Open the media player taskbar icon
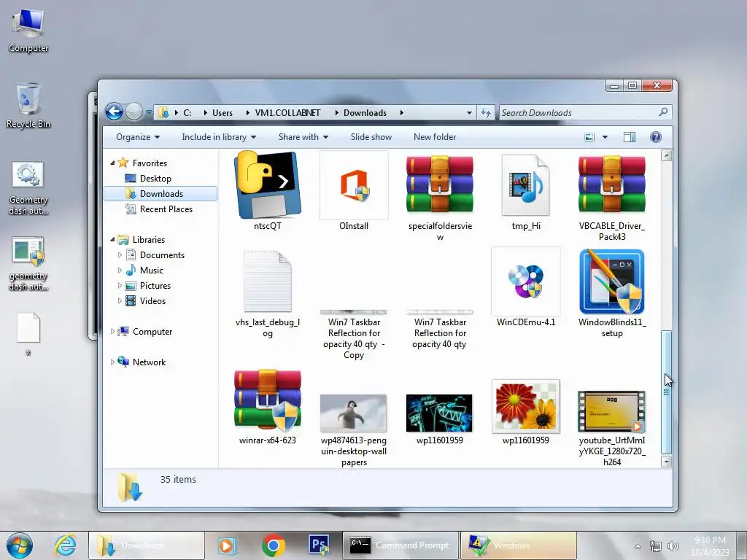 (228, 545)
